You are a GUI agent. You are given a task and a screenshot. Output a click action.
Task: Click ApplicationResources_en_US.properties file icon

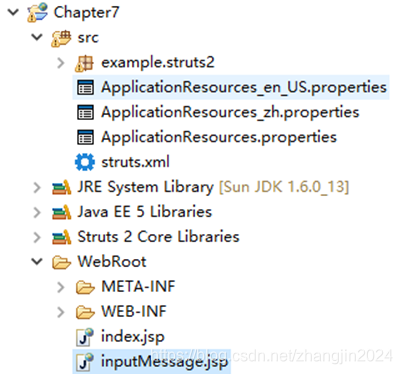[85, 87]
